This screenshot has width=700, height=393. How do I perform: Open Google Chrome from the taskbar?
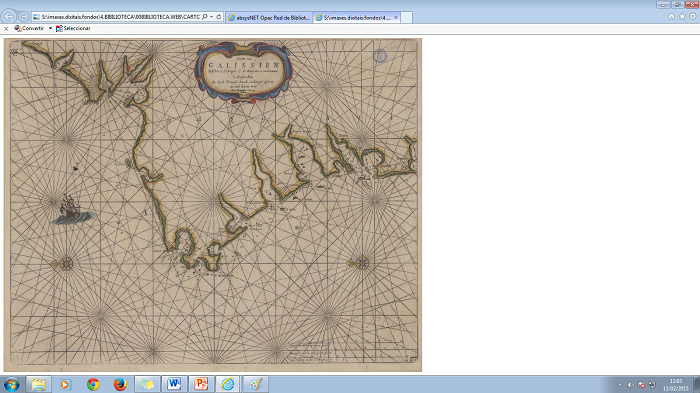coord(93,384)
